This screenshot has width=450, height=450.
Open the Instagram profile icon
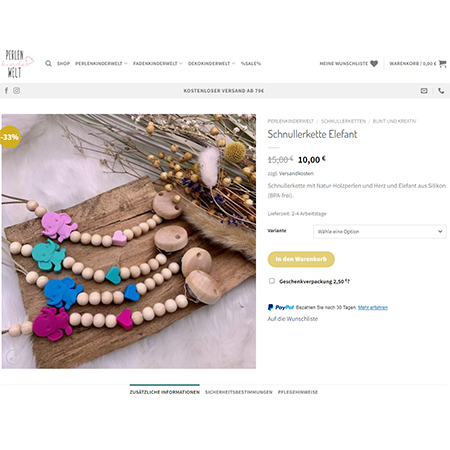coord(17,91)
